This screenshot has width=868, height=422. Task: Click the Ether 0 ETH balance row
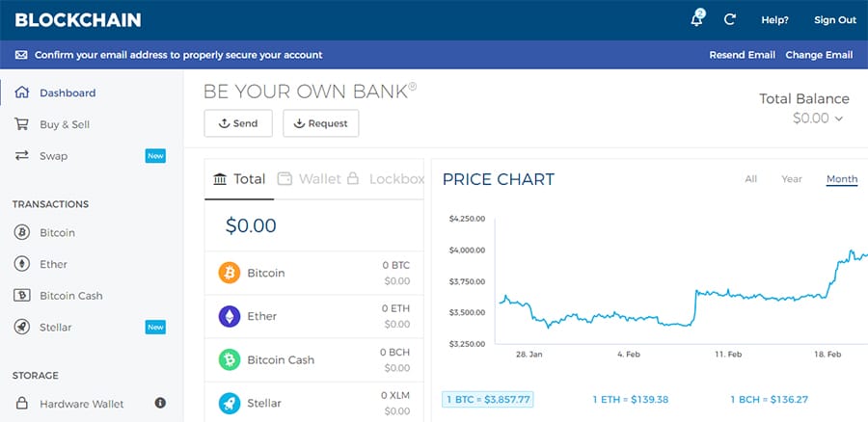pyautogui.click(x=313, y=316)
